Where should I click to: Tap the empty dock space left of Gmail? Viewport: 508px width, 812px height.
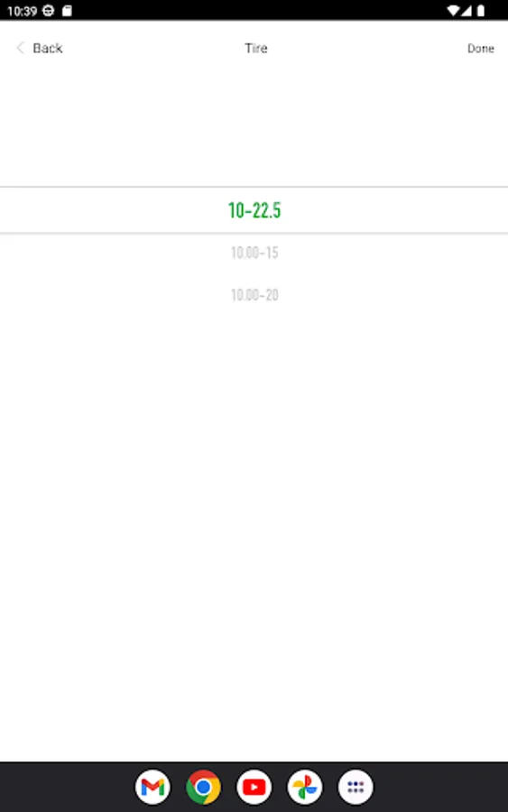68,787
